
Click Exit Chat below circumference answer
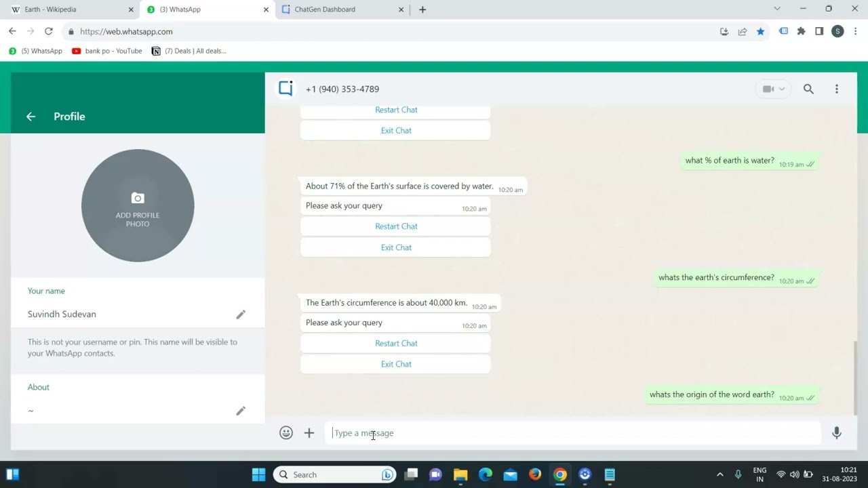(x=396, y=364)
